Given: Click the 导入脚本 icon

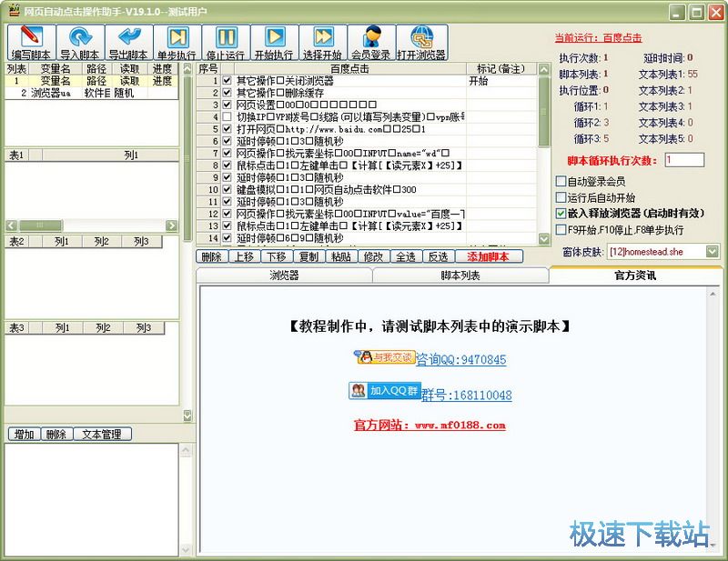Looking at the screenshot, I should 79,43.
